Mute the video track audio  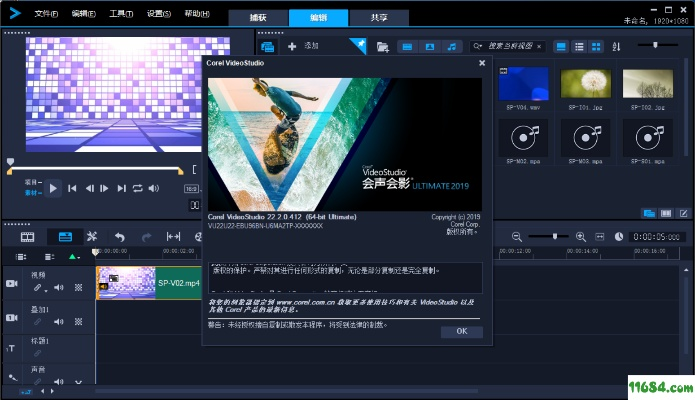(x=59, y=288)
